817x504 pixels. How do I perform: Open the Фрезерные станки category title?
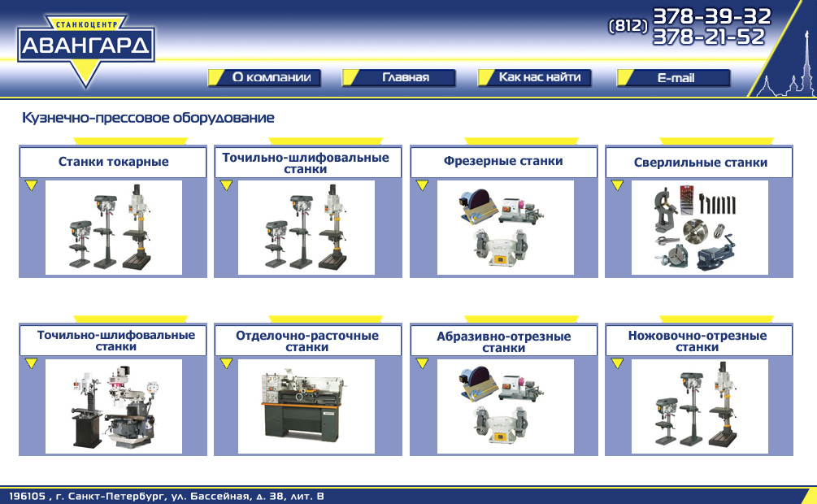pos(503,161)
